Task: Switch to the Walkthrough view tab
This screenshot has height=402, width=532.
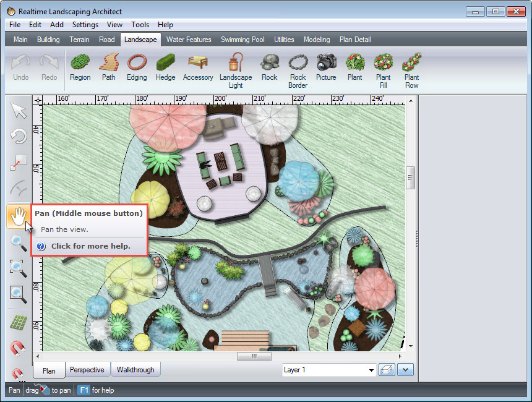Action: pyautogui.click(x=135, y=370)
